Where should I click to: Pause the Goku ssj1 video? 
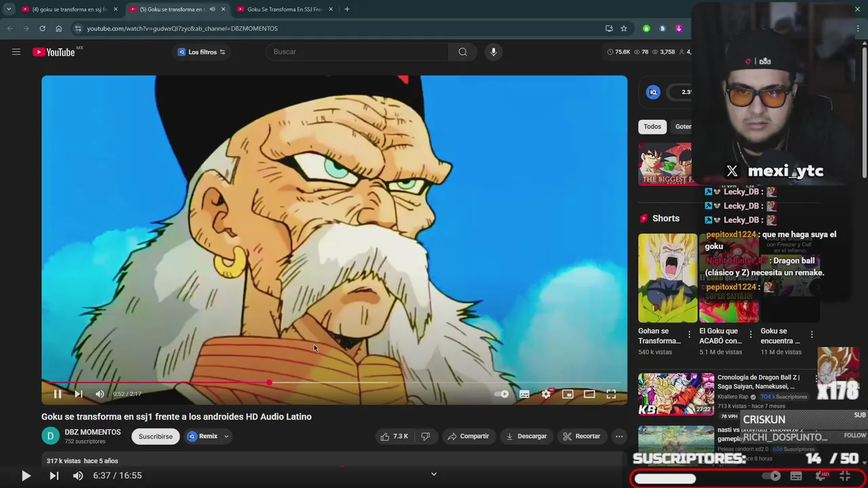(x=58, y=394)
